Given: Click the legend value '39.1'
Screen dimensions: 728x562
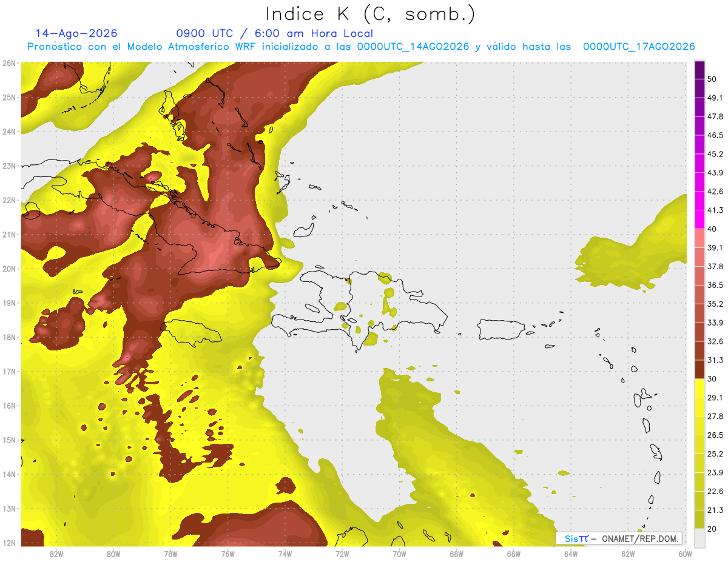Looking at the screenshot, I should [x=715, y=247].
